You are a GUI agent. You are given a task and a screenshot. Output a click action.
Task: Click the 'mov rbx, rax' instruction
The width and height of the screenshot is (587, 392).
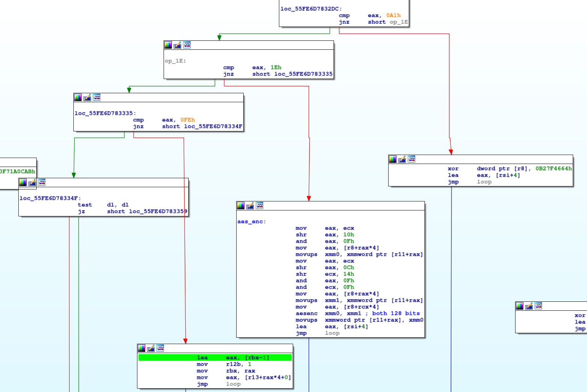[x=226, y=371]
